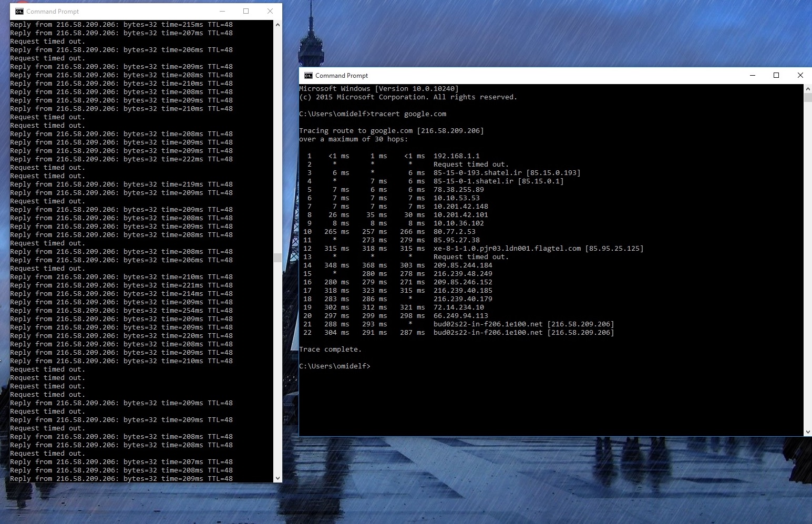
Task: Maximize the tracert Command Prompt window
Action: coord(776,75)
